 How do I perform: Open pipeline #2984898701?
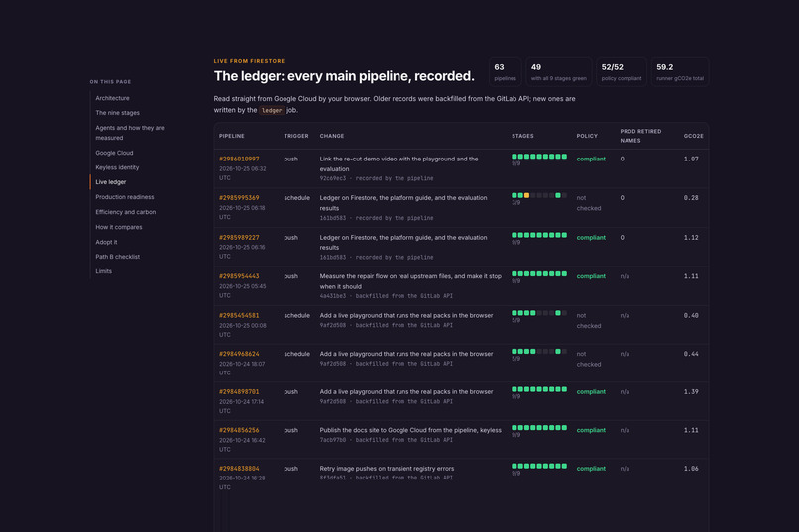[239, 392]
